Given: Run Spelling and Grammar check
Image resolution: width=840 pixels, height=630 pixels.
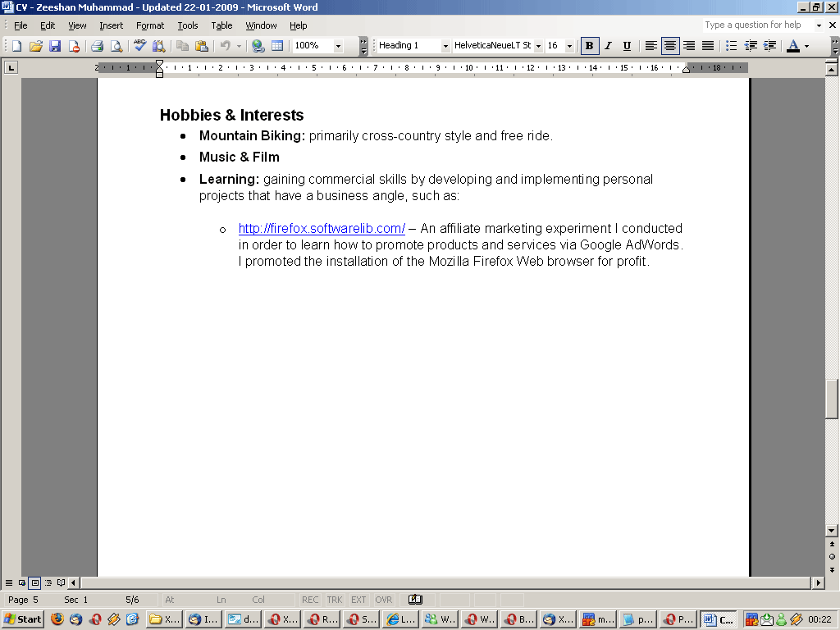Looking at the screenshot, I should (139, 46).
